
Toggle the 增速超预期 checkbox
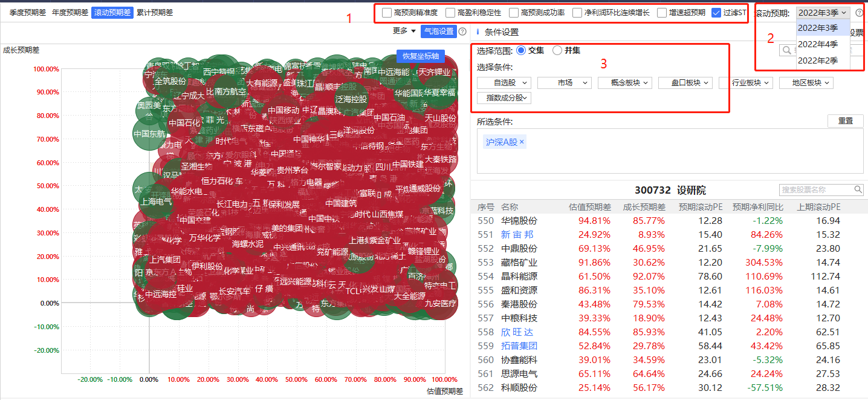pyautogui.click(x=662, y=13)
